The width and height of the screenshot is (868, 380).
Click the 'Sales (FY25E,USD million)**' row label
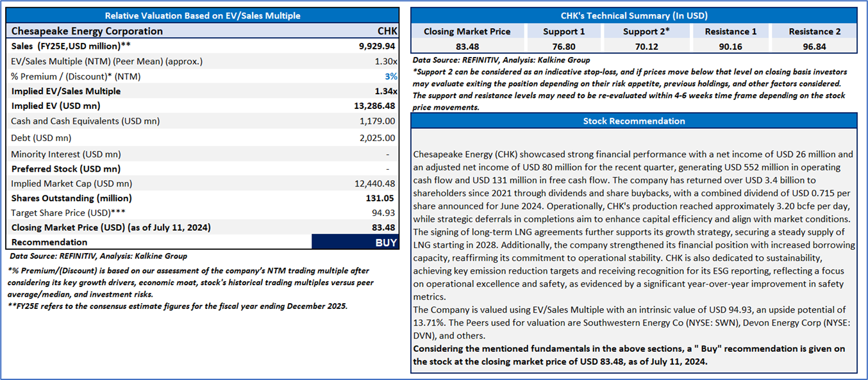pos(72,46)
